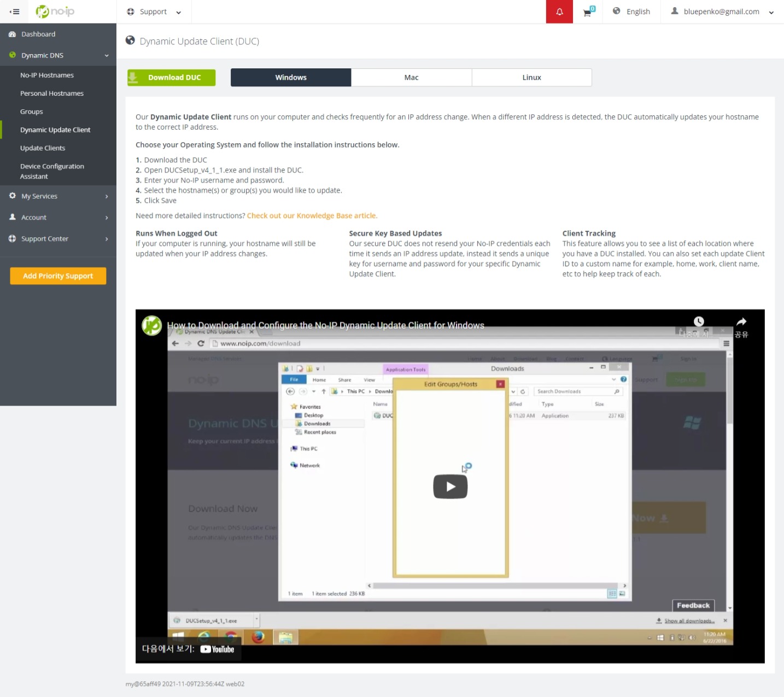Open the video on YouTube via the logo

click(x=217, y=649)
